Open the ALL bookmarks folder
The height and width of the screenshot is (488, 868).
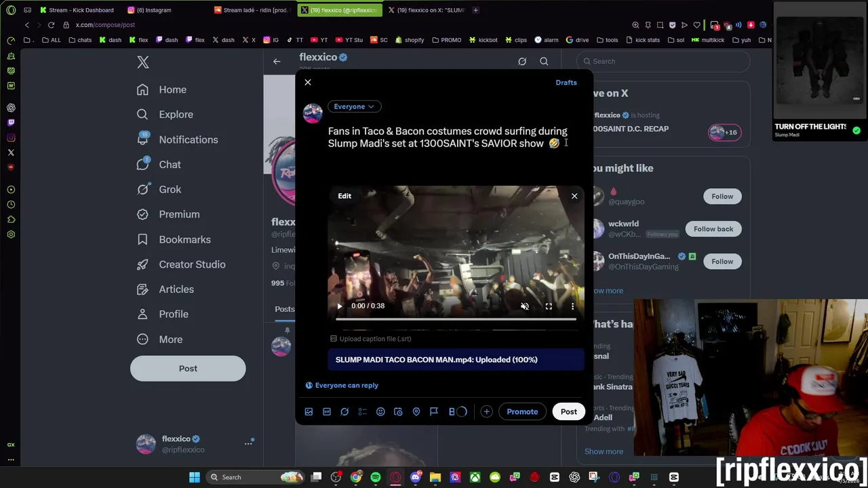click(x=51, y=40)
